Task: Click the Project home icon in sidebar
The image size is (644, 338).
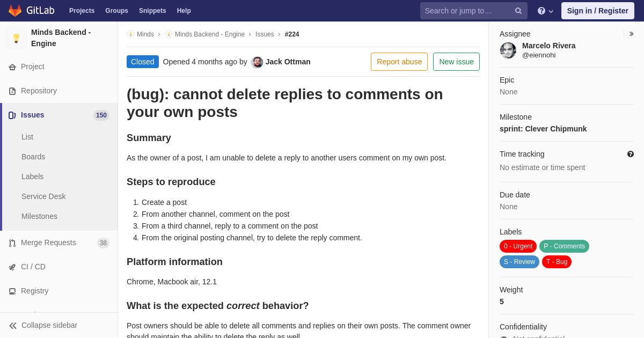Action: click(x=12, y=67)
